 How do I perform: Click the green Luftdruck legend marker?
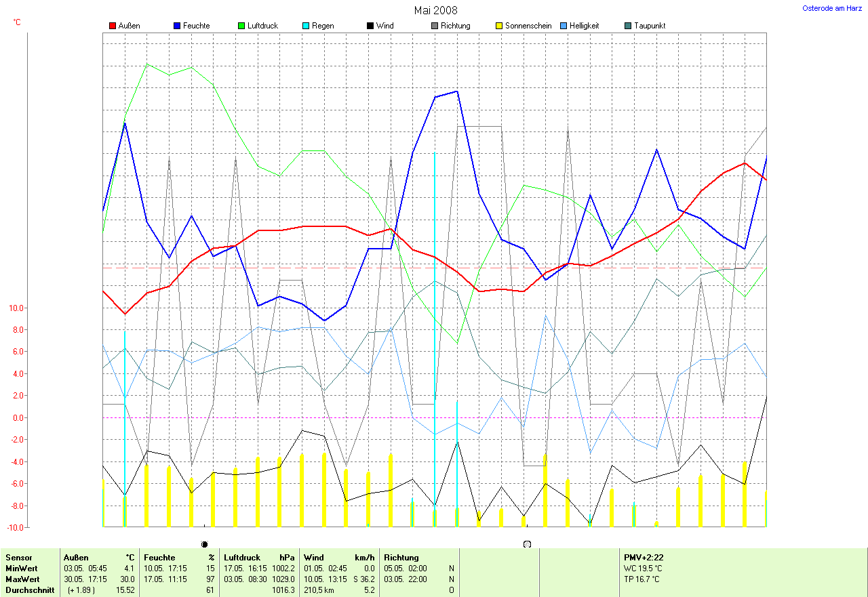point(241,26)
